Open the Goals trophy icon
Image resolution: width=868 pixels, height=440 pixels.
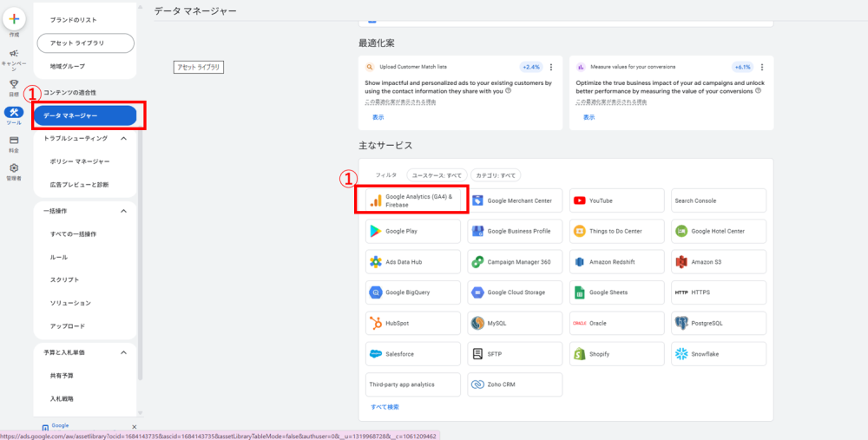tap(15, 84)
